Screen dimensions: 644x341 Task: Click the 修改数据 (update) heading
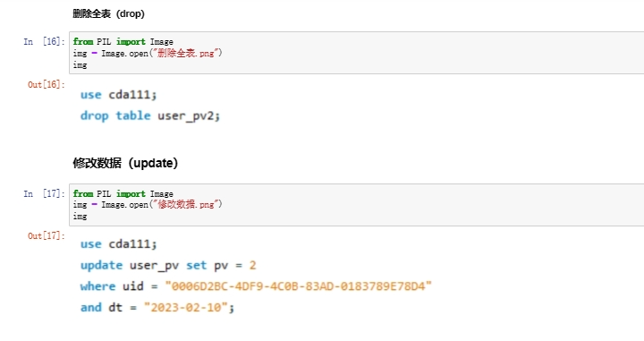125,163
